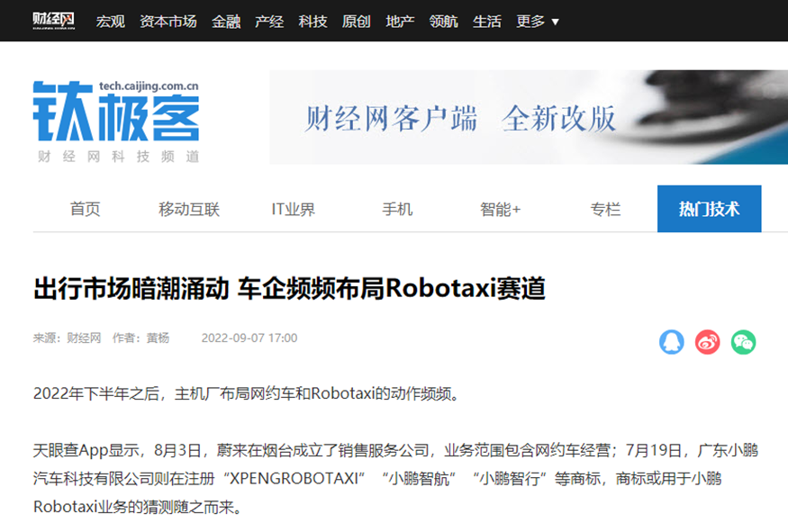This screenshot has width=788, height=532.
Task: Click the author name 黄杨
Action: [158, 338]
